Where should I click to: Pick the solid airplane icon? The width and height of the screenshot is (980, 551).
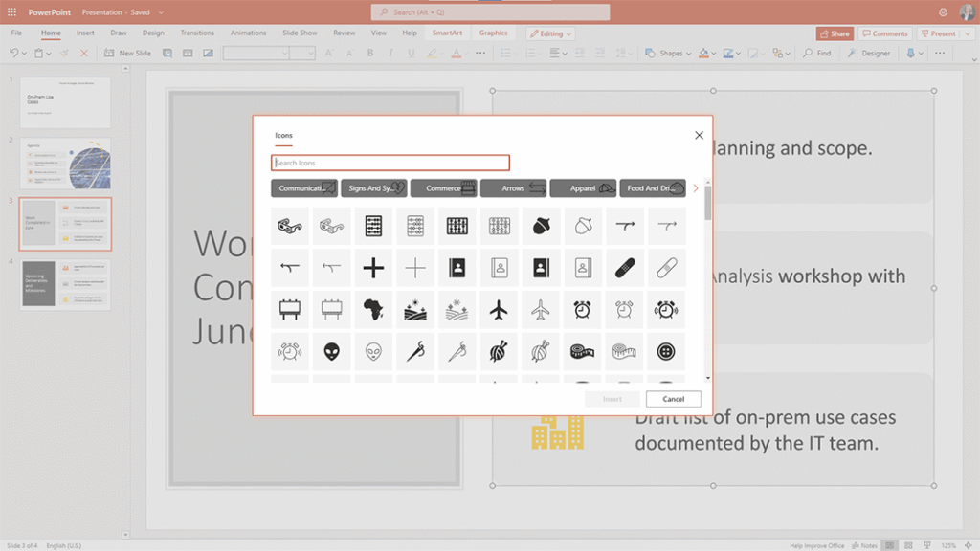(x=499, y=310)
